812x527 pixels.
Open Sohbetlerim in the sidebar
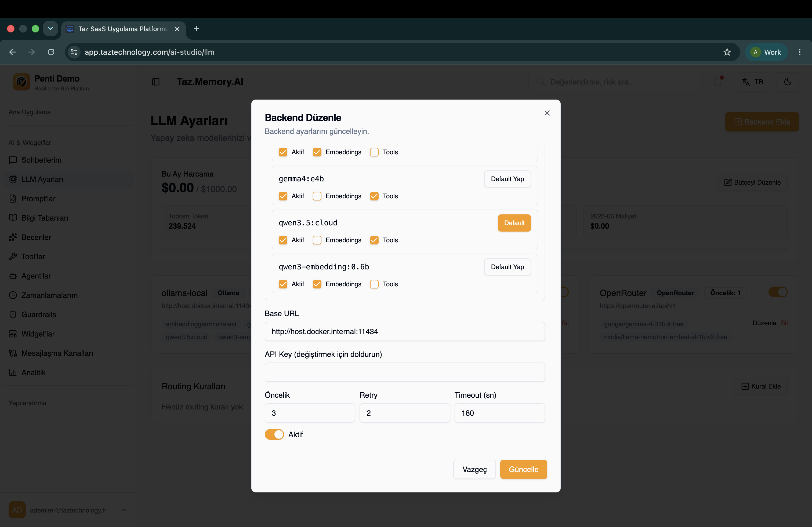coord(69,160)
